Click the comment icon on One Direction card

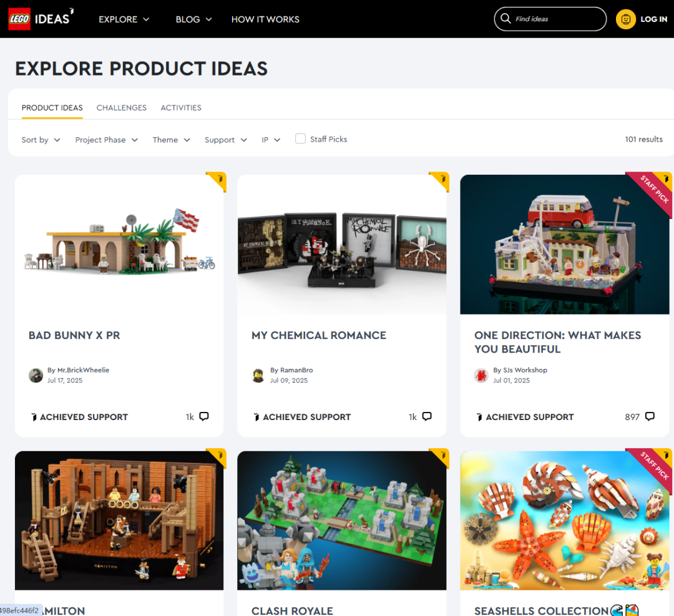[650, 416]
